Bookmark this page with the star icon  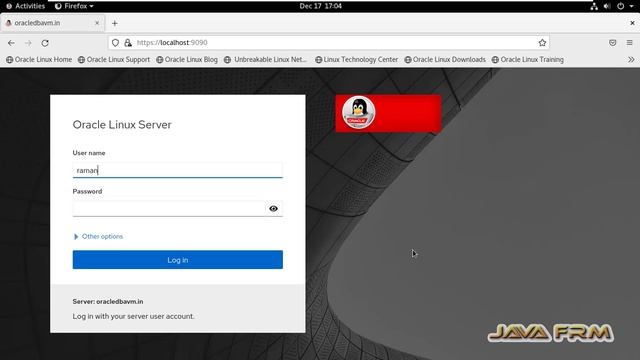coord(542,42)
